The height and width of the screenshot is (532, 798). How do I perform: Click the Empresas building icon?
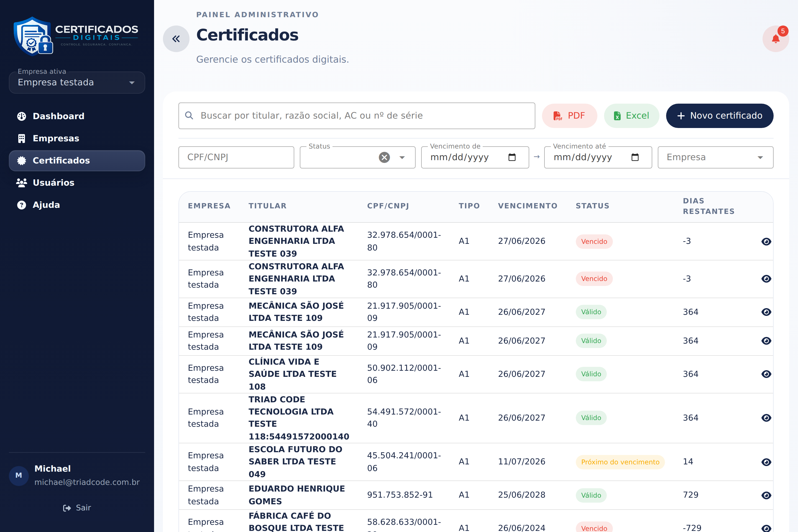(21, 139)
